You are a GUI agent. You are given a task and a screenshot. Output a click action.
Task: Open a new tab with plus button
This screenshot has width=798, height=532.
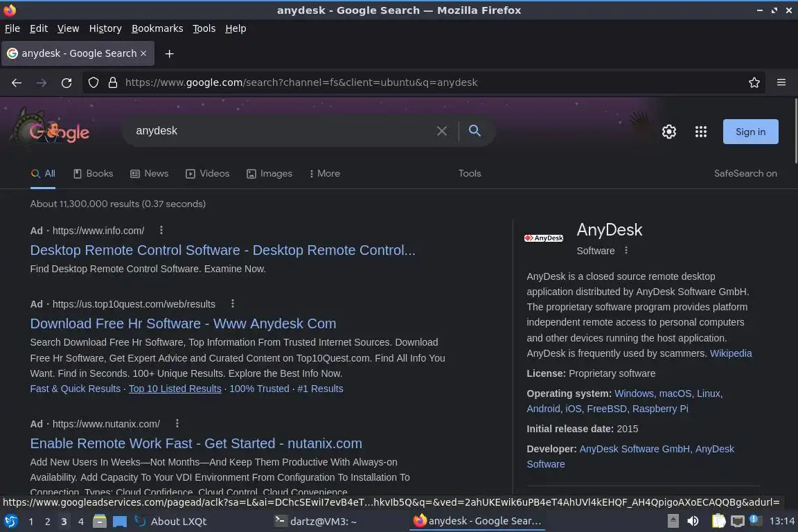pos(169,53)
